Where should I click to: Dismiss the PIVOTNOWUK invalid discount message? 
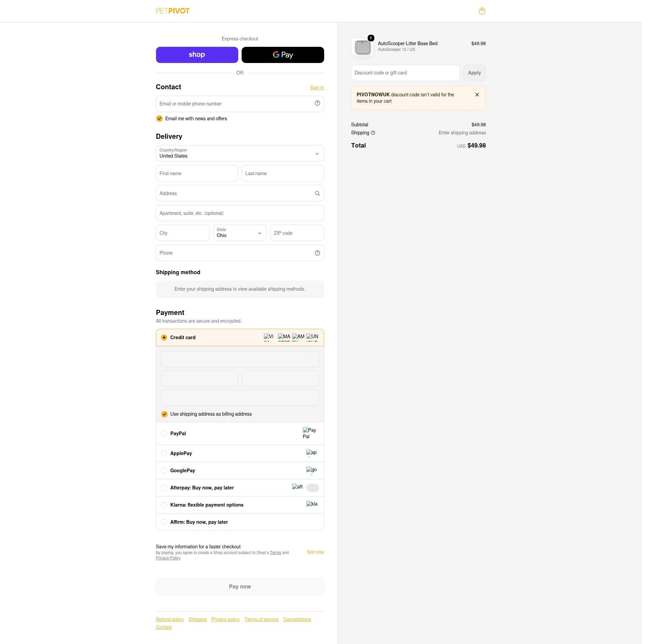pos(477,95)
